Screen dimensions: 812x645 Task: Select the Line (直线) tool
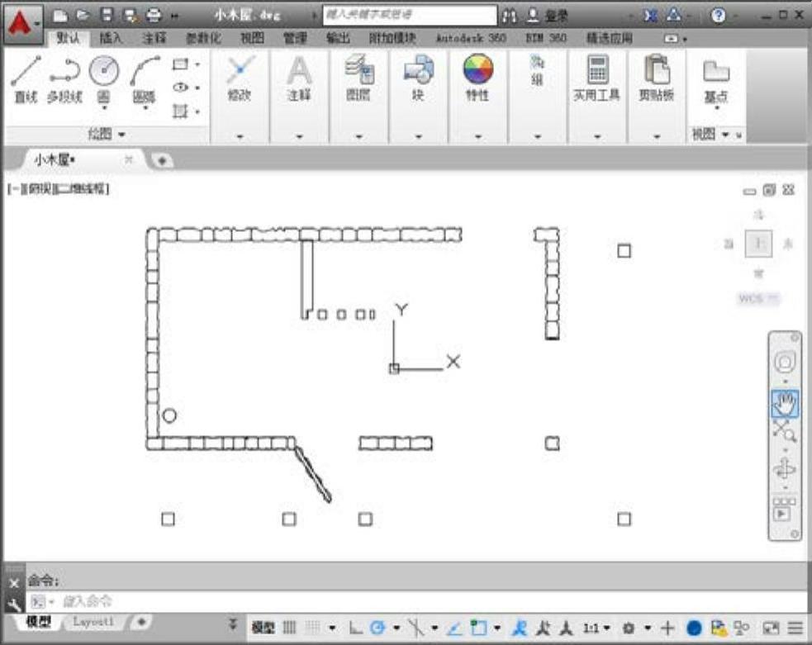(x=26, y=79)
